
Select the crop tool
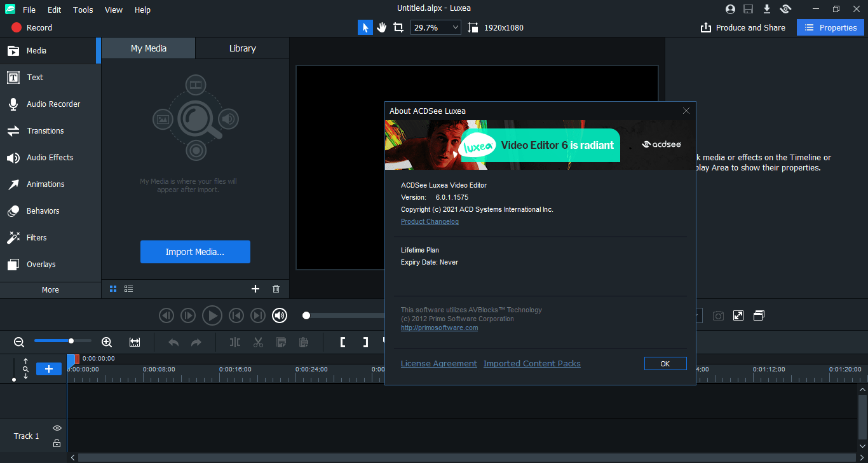pyautogui.click(x=398, y=27)
